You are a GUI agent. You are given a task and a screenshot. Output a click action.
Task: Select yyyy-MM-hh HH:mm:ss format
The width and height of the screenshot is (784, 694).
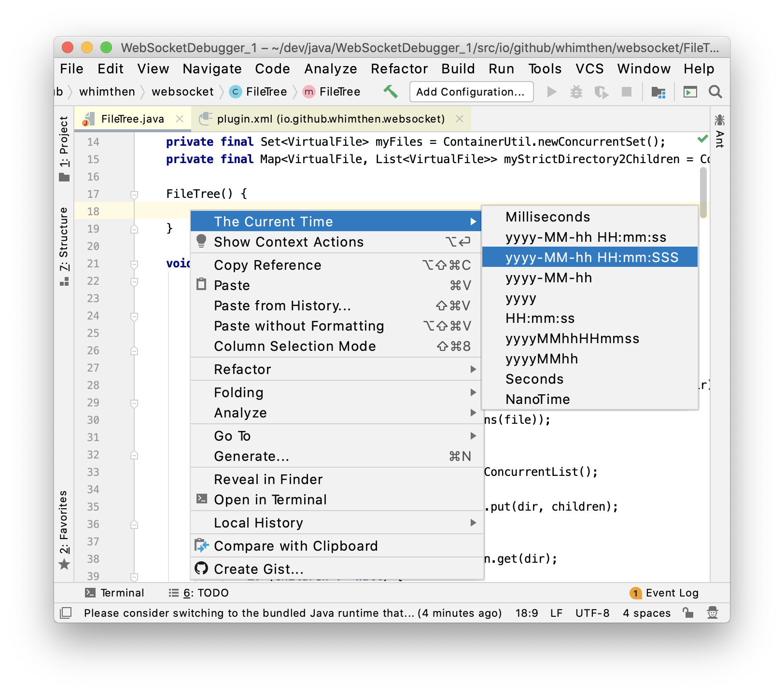coord(590,237)
